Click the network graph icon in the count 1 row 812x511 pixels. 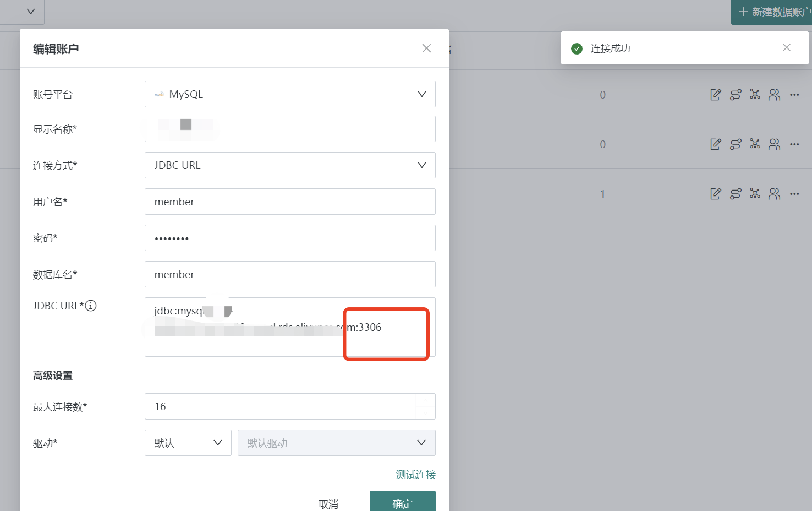(x=755, y=194)
